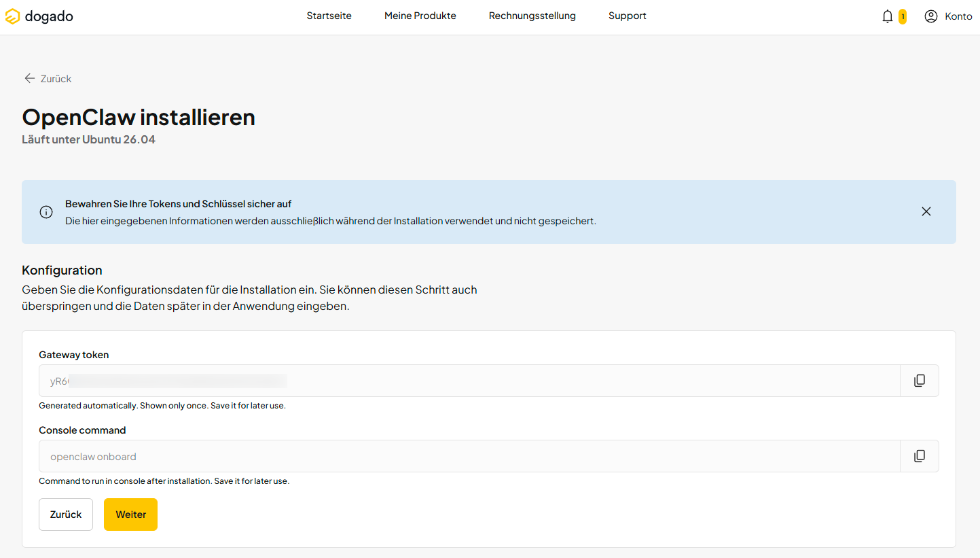Click the dogado brand name text
This screenshot has width=980, height=558.
[x=49, y=16]
